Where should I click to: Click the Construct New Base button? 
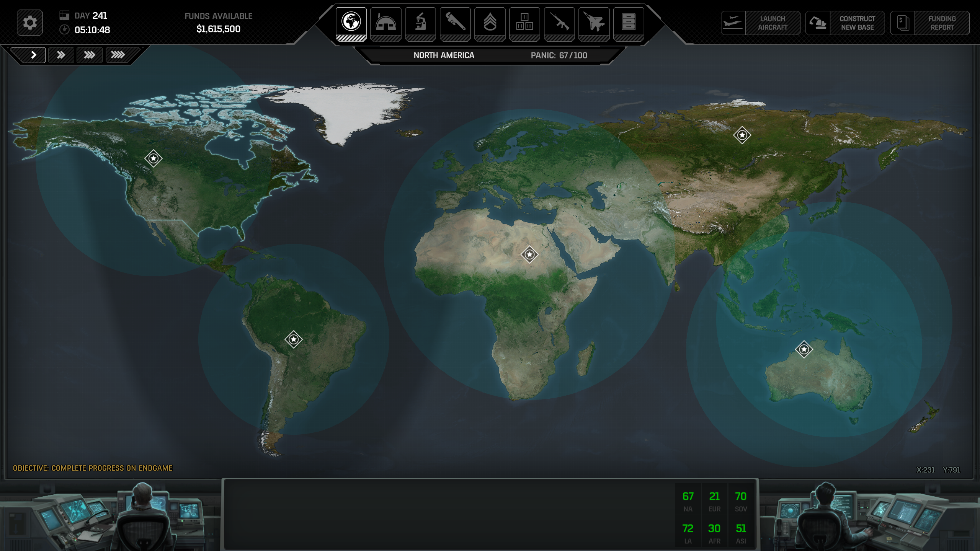845,23
